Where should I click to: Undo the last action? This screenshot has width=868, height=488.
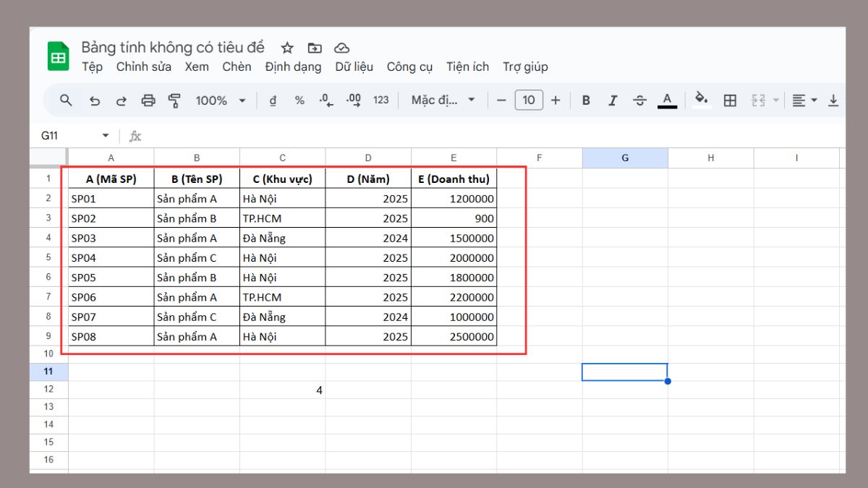click(94, 100)
